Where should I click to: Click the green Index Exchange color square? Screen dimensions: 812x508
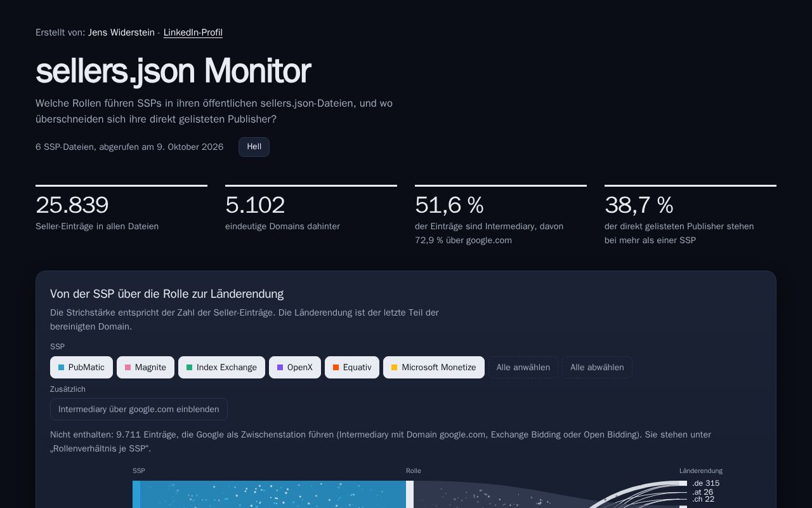(190, 368)
